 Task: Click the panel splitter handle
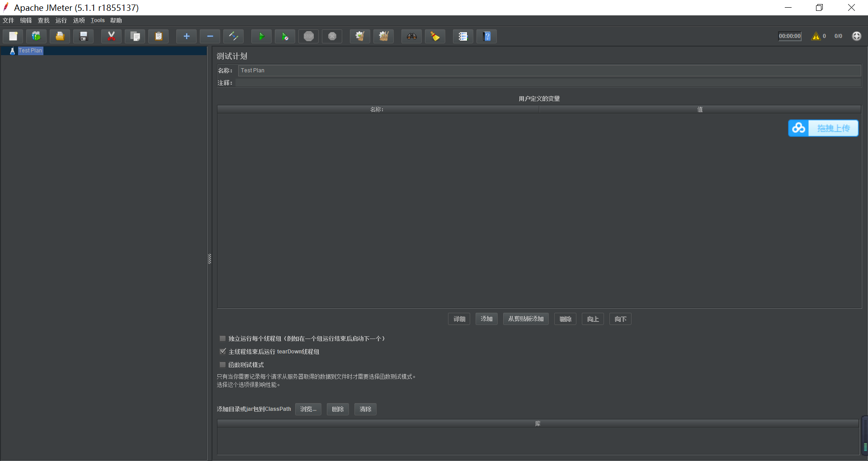209,259
